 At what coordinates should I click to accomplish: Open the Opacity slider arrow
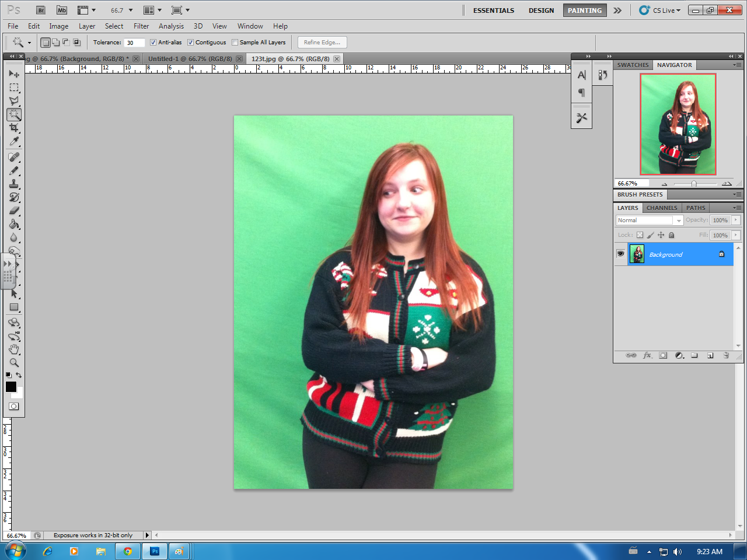[x=736, y=220]
